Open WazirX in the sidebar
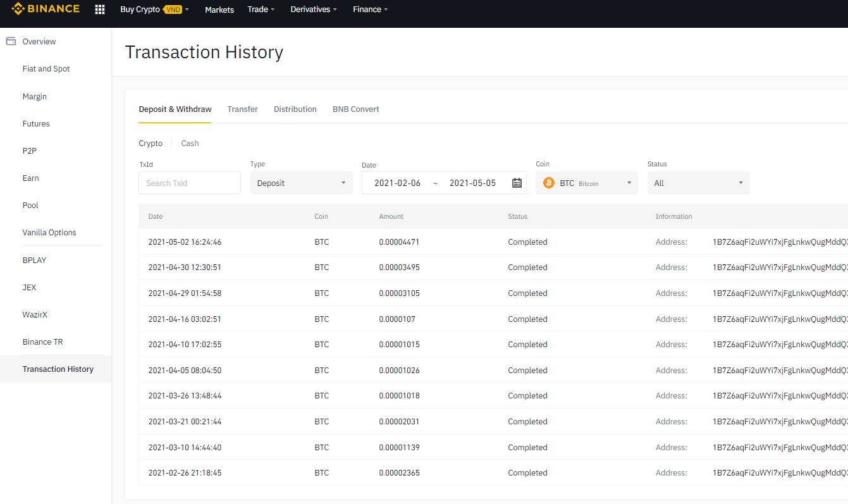 [x=35, y=315]
